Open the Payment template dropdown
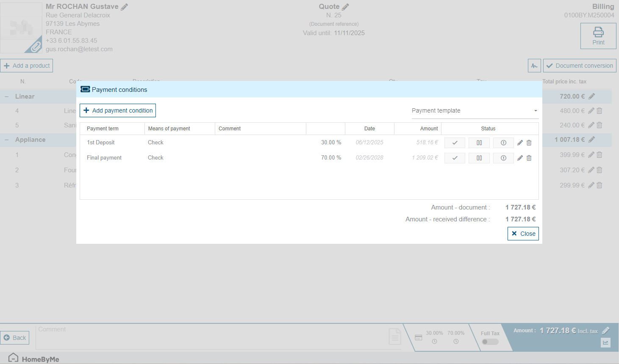The height and width of the screenshot is (364, 619). pos(475,110)
